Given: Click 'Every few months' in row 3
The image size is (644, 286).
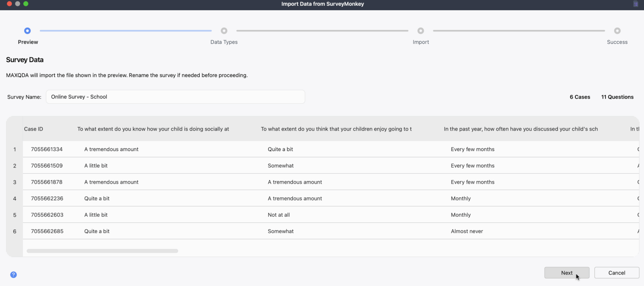Looking at the screenshot, I should 473,182.
